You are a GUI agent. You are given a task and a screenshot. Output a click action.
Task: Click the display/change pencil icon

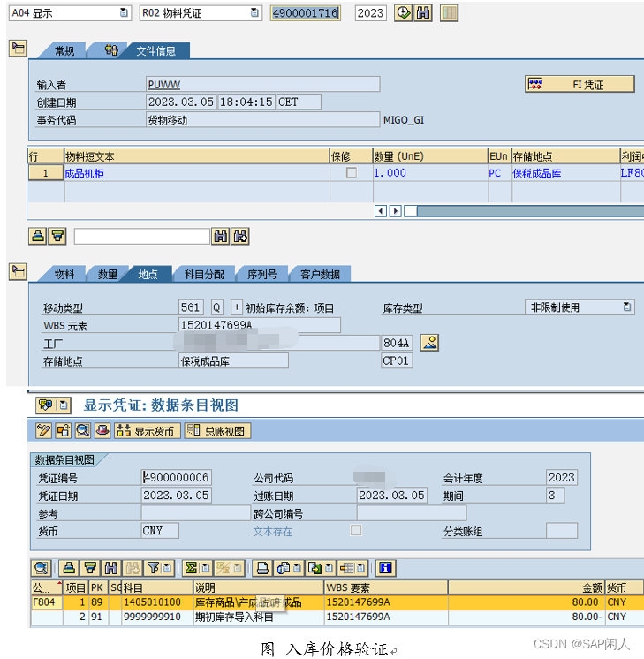coord(43,431)
